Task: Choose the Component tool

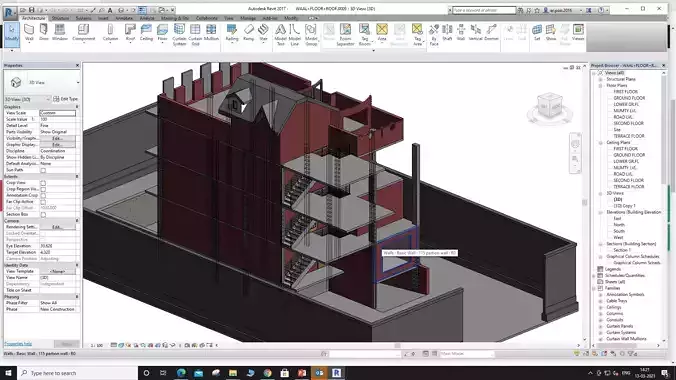Action: click(x=84, y=32)
